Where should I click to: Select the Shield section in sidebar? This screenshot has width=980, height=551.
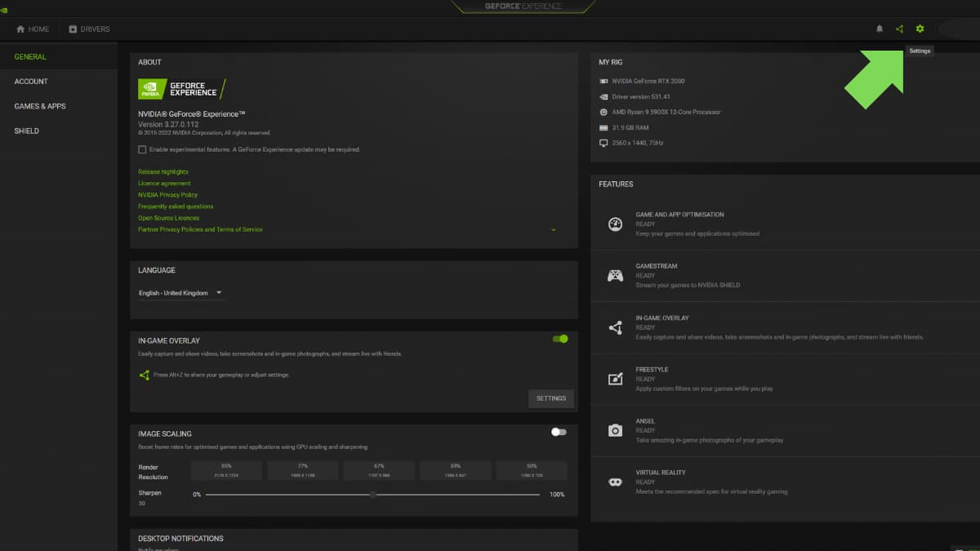coord(26,131)
